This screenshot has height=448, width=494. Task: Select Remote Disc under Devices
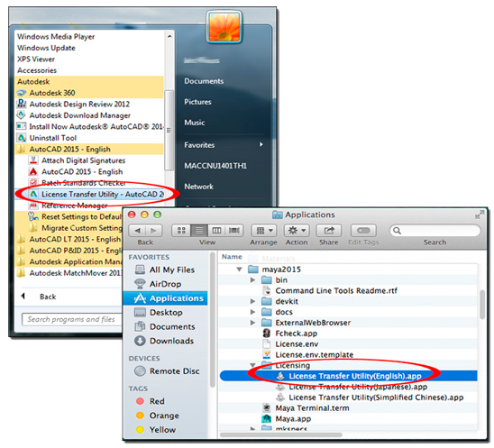[167, 371]
